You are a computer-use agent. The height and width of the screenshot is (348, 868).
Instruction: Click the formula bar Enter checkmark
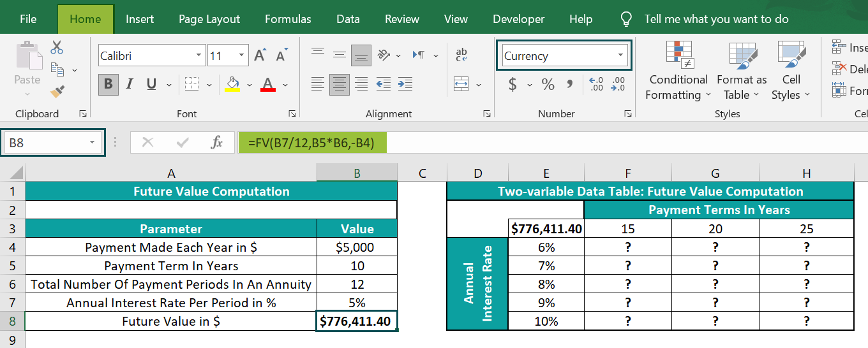(x=183, y=143)
